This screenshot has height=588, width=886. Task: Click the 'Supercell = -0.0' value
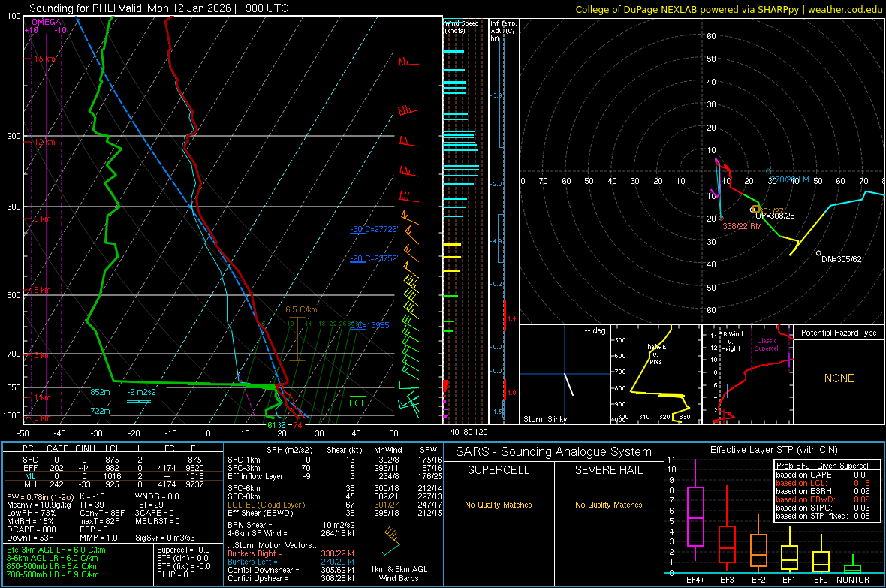(184, 550)
